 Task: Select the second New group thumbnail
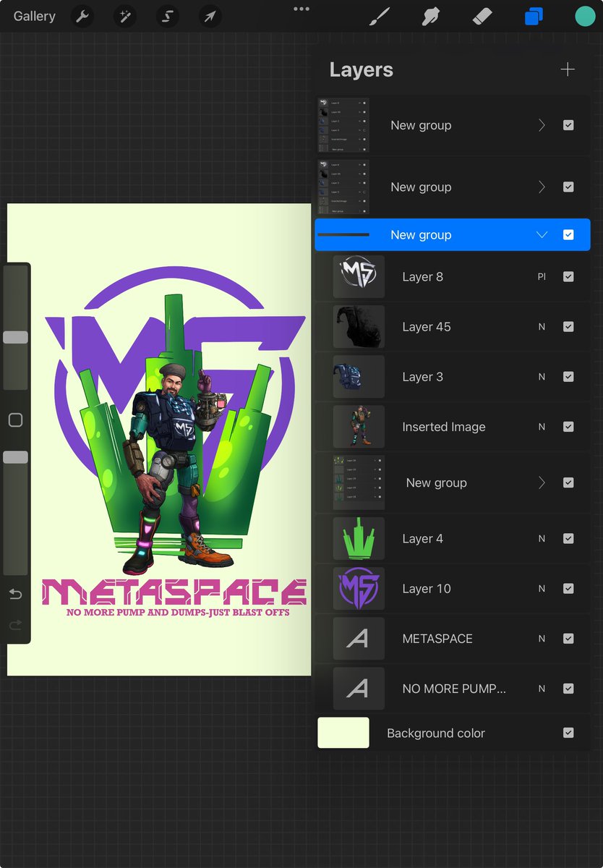pos(343,187)
